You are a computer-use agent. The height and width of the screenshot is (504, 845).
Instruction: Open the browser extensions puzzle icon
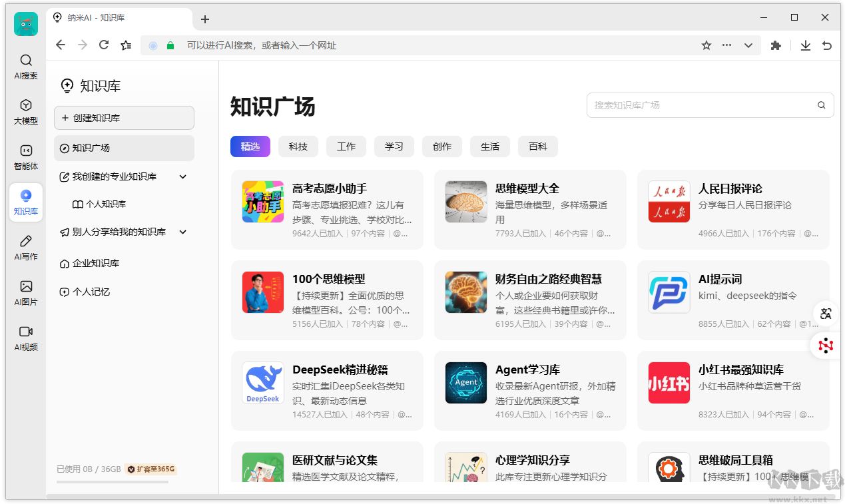coord(776,45)
